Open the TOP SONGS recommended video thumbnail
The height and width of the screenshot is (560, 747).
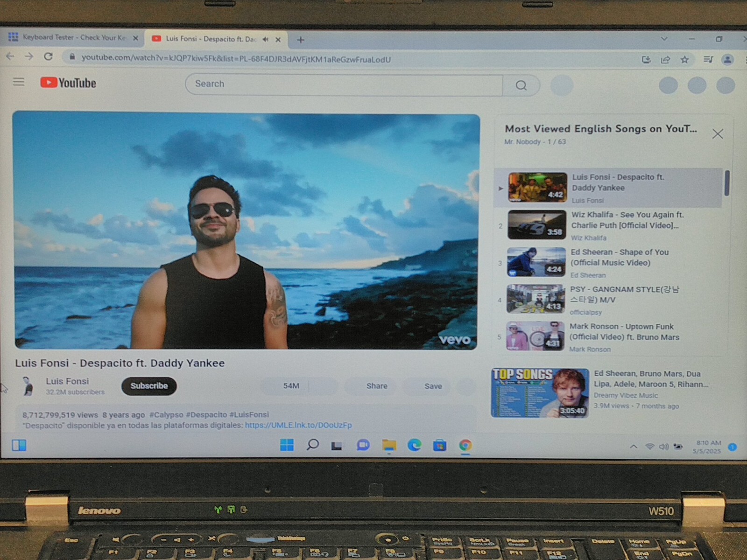click(540, 392)
